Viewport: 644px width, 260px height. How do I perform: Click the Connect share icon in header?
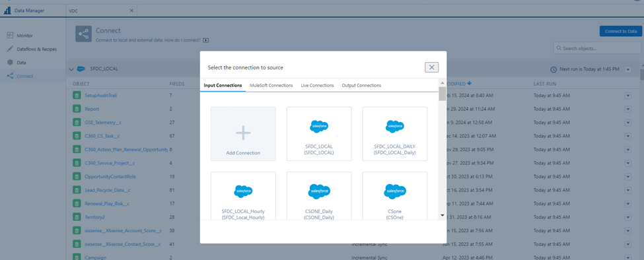click(x=83, y=34)
